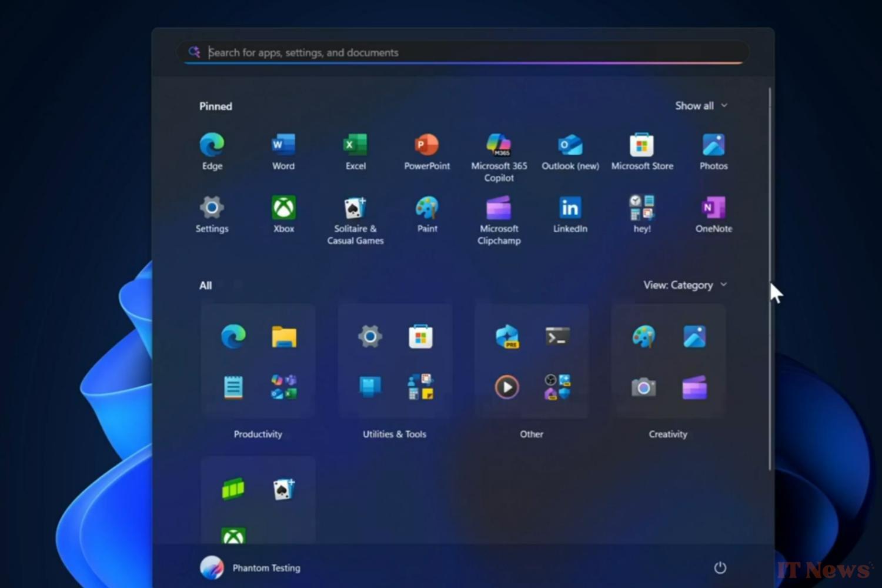Click the All section heading
882x588 pixels.
coord(205,286)
